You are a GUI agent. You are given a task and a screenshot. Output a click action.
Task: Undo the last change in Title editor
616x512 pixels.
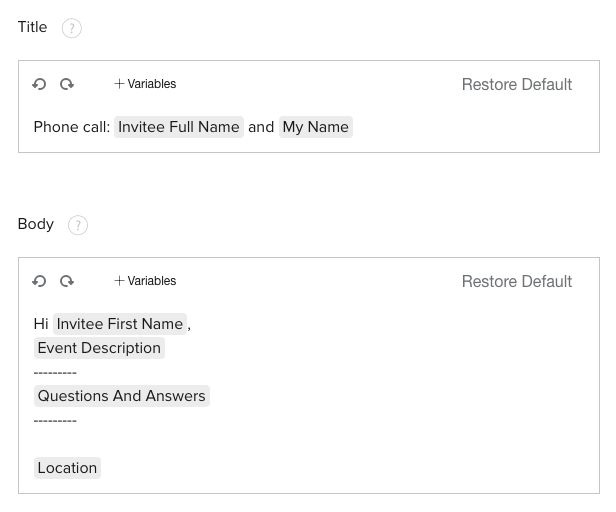pyautogui.click(x=39, y=84)
